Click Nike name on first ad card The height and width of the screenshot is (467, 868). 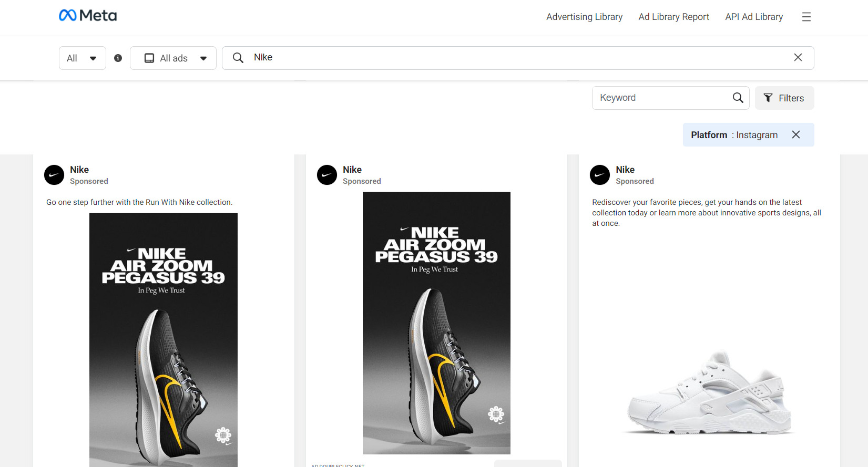pos(79,170)
